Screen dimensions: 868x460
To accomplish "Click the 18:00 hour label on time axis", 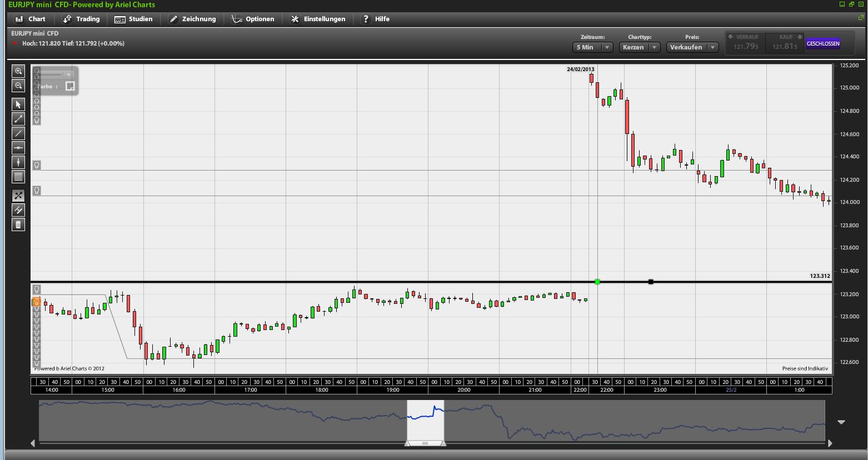I will tap(322, 390).
